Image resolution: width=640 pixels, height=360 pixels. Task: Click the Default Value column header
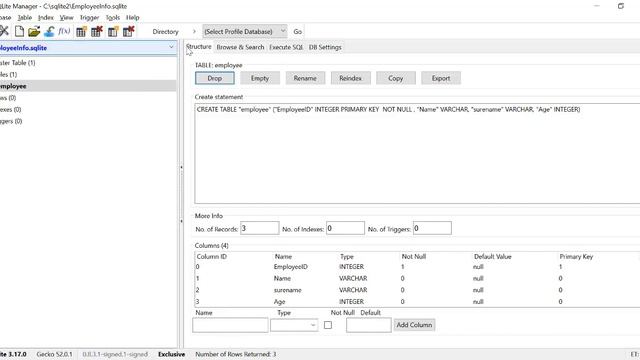coord(493,257)
